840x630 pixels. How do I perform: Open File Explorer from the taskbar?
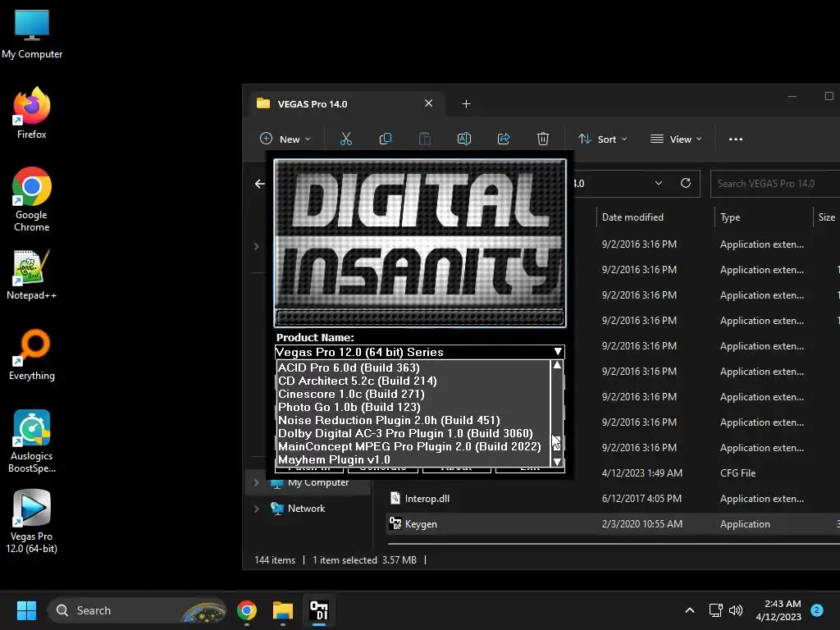click(282, 610)
